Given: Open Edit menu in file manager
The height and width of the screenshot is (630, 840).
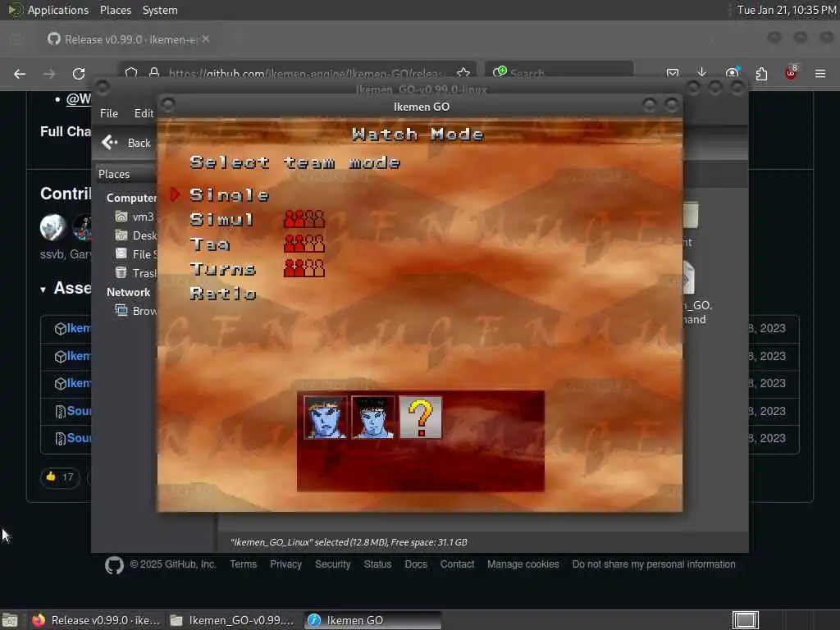Looking at the screenshot, I should [143, 113].
